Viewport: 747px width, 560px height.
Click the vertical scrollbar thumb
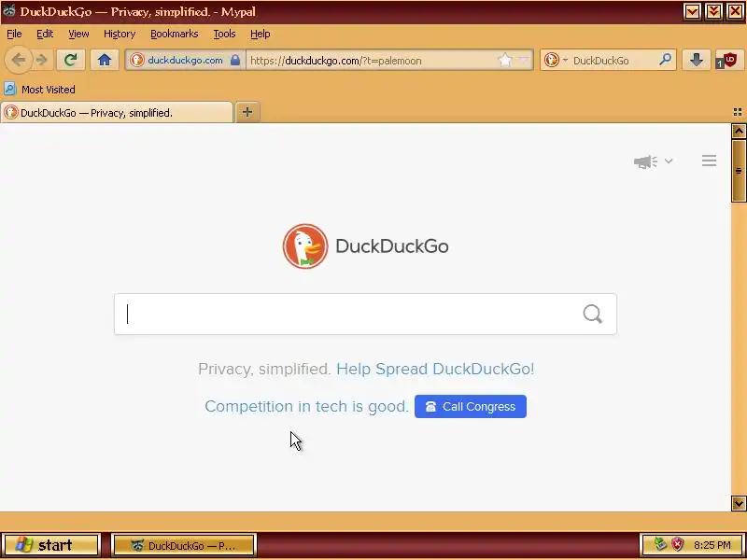739,171
